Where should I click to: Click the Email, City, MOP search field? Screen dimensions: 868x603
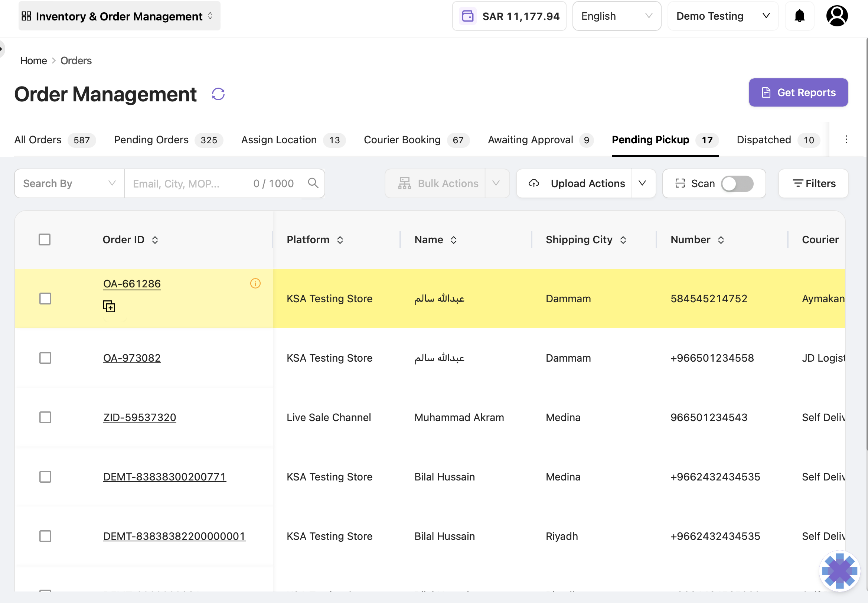click(189, 184)
